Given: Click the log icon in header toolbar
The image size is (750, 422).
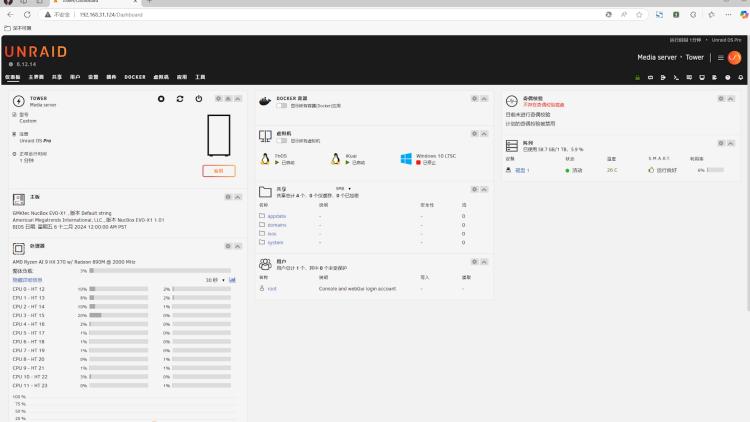Looking at the screenshot, I should coord(715,78).
